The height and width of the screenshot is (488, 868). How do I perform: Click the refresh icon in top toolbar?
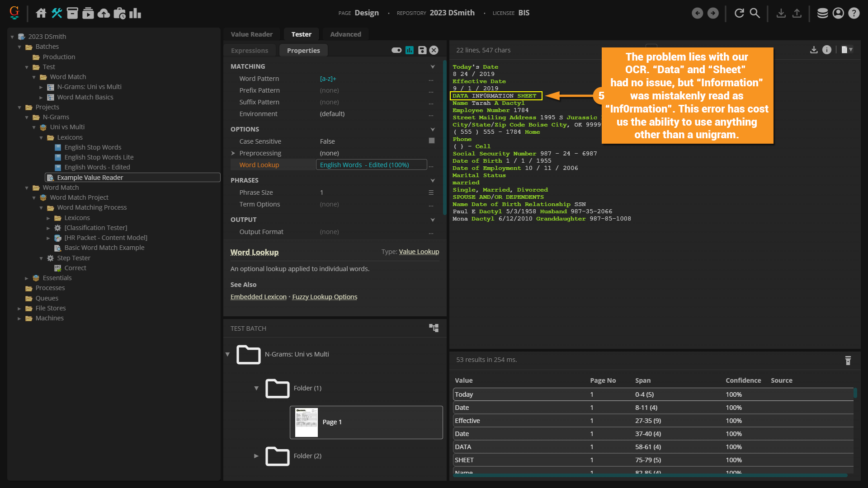point(739,13)
